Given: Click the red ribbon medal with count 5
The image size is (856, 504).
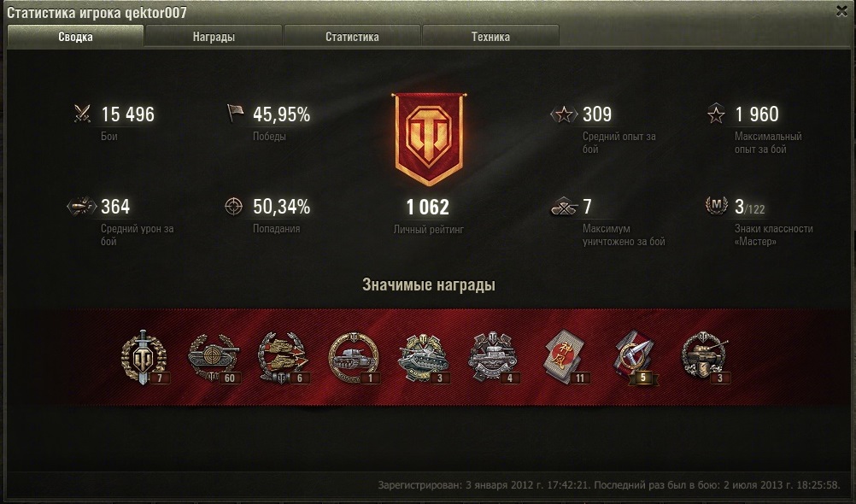Looking at the screenshot, I should (636, 358).
